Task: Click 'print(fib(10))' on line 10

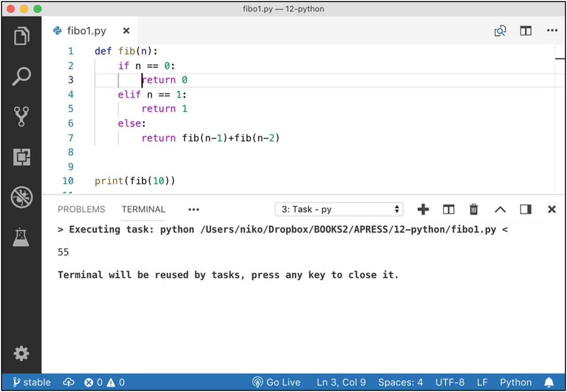Action: pyautogui.click(x=135, y=181)
